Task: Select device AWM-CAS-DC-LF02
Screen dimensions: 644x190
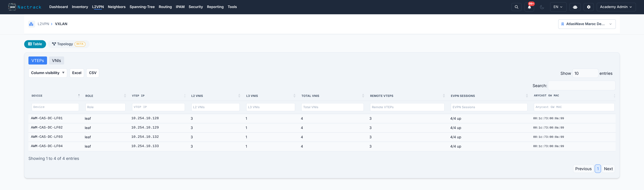Action: click(x=47, y=127)
